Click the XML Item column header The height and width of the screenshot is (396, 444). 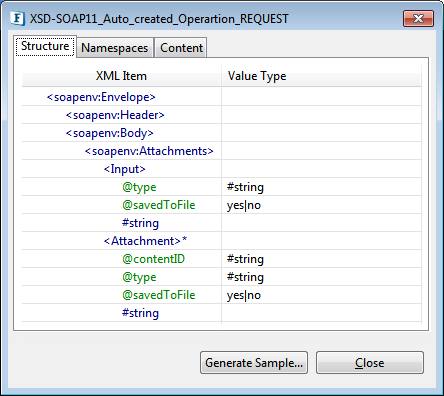121,76
